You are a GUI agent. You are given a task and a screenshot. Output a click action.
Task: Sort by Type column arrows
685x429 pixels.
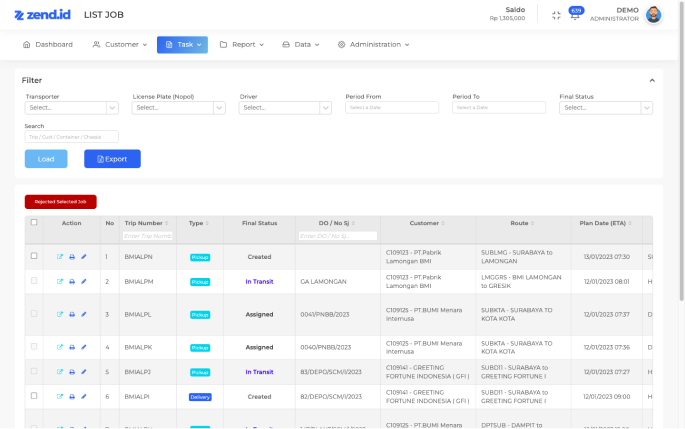207,223
